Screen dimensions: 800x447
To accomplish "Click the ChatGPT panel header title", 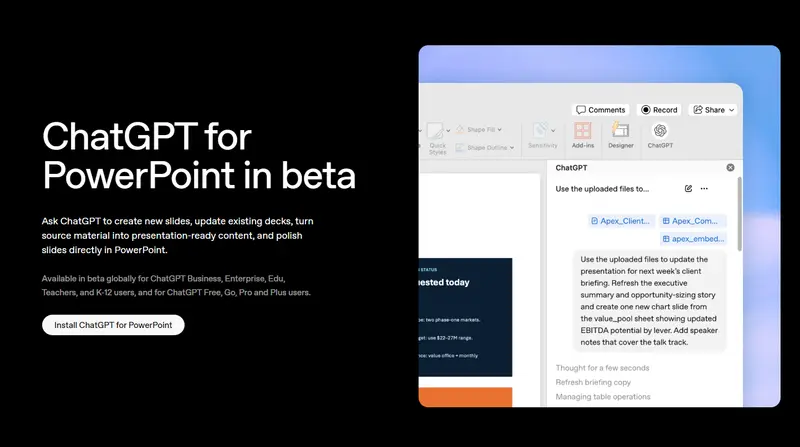I will pos(571,167).
